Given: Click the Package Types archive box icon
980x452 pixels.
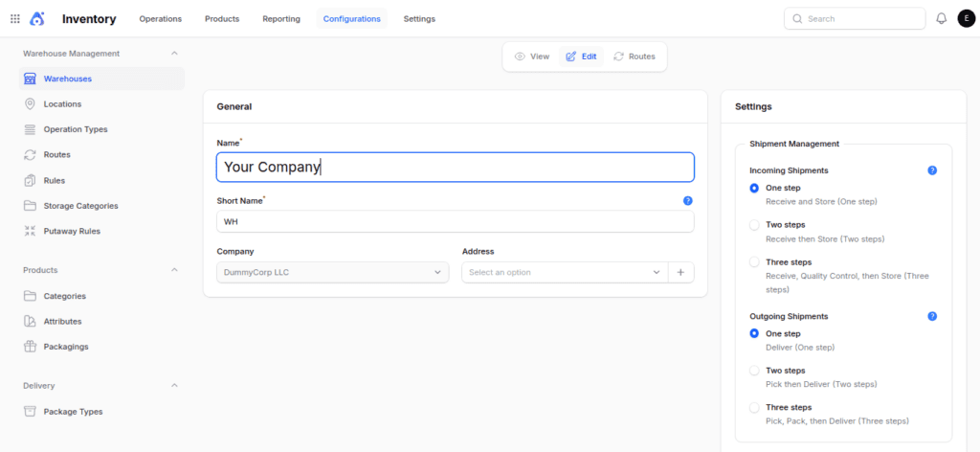Looking at the screenshot, I should (x=30, y=412).
